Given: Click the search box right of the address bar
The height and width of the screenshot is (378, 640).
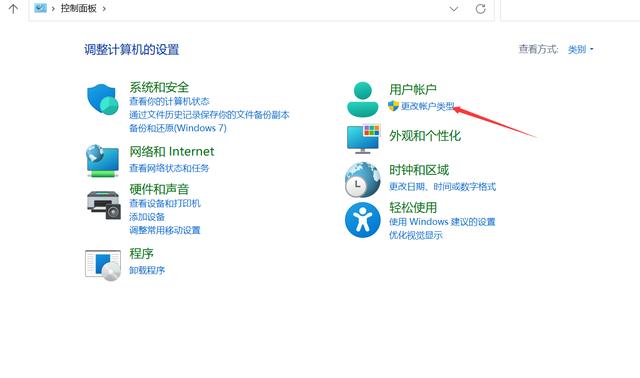Looking at the screenshot, I should coord(570,9).
